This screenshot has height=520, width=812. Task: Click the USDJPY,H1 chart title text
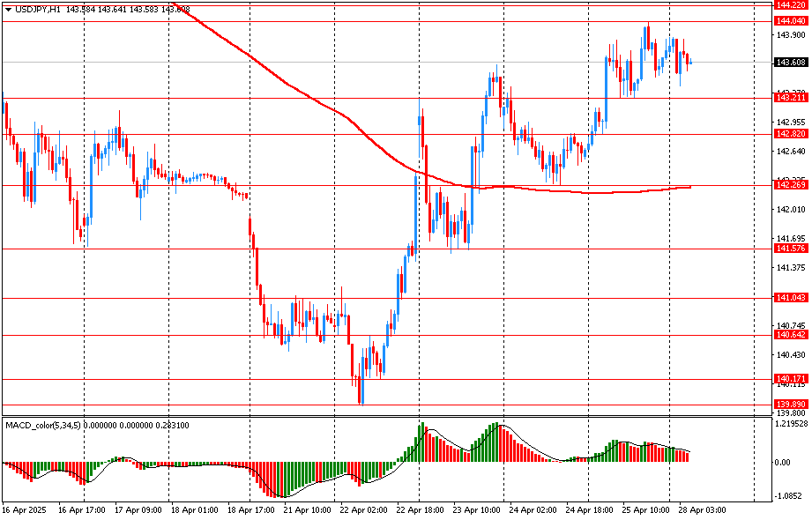[37, 9]
